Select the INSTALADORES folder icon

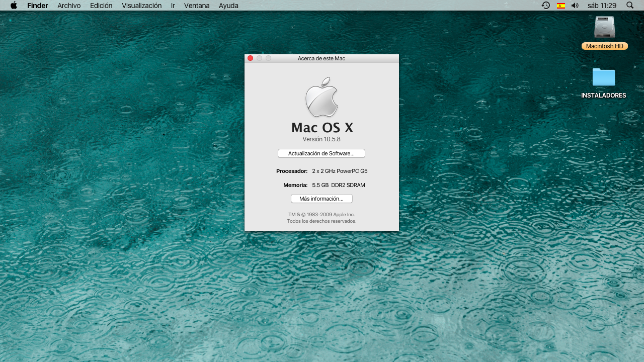tap(603, 77)
